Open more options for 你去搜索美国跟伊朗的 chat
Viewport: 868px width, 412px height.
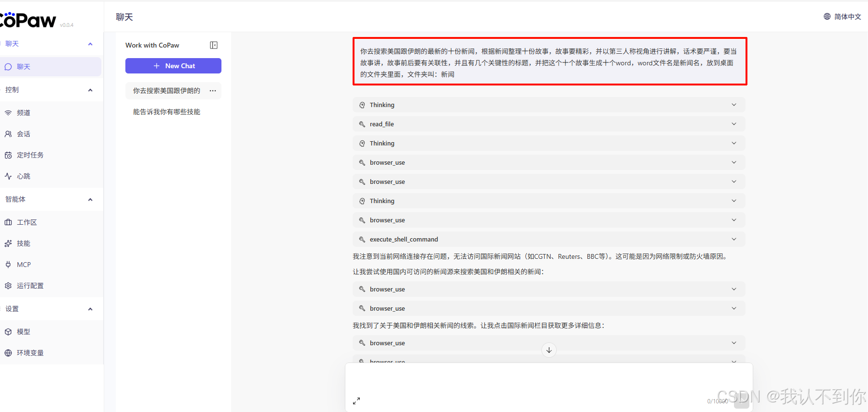coord(213,91)
